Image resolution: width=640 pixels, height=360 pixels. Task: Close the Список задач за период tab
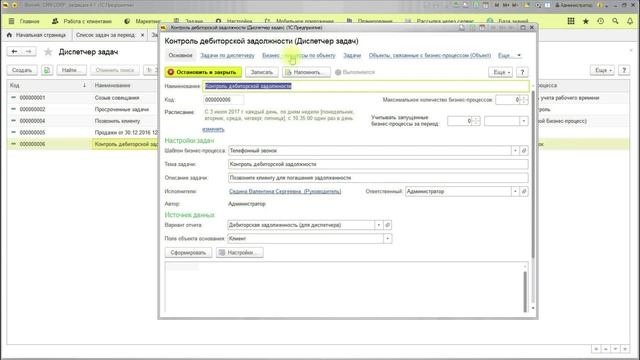(142, 35)
